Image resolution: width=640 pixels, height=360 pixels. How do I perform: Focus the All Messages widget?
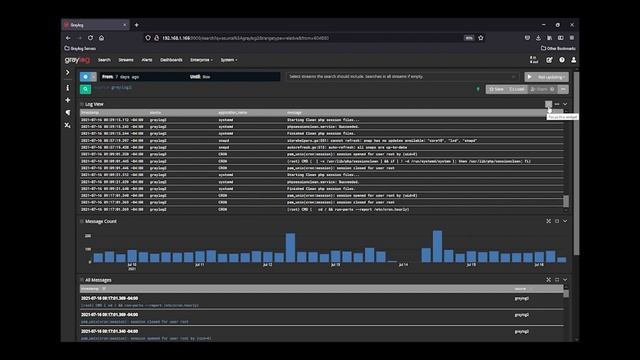click(x=549, y=280)
